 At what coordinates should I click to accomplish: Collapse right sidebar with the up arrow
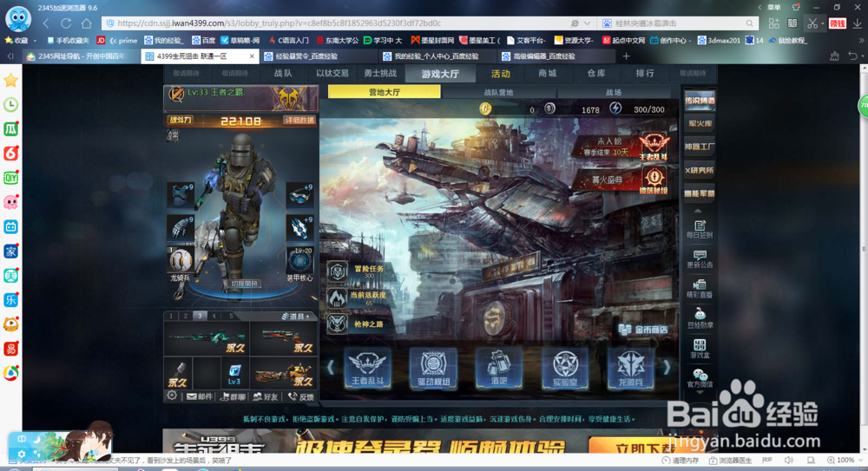[698, 211]
